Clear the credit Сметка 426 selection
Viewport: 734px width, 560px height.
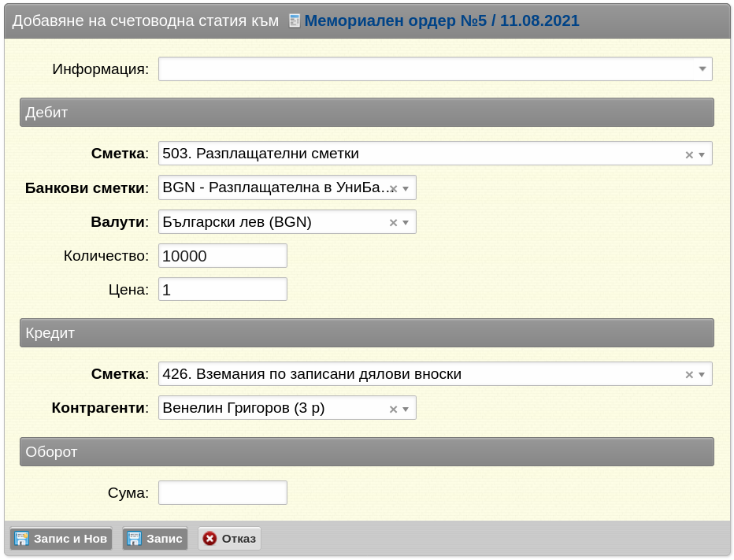[x=689, y=375]
